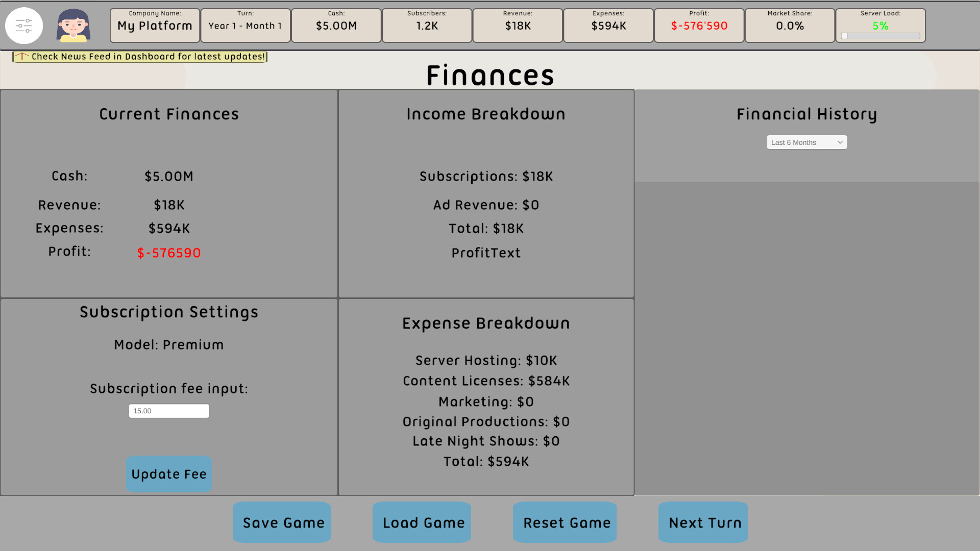Click the red Profit indicator in header
The image size is (980, 551).
(699, 25)
